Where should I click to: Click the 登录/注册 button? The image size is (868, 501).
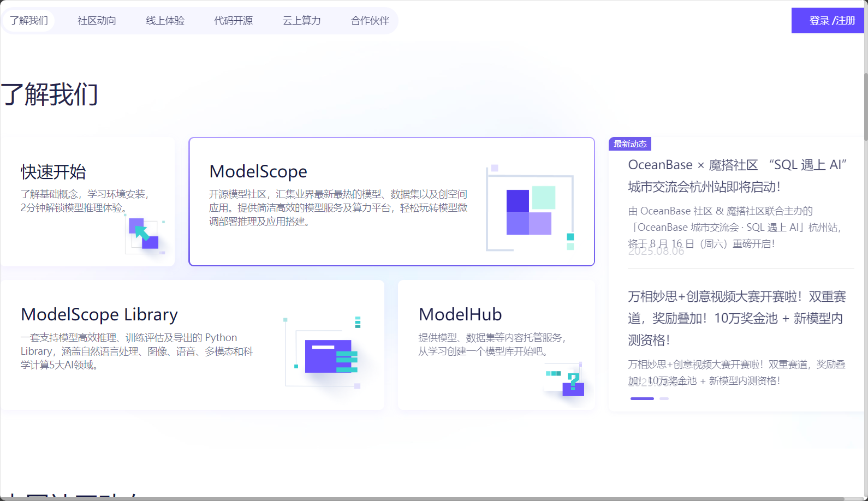tap(828, 21)
